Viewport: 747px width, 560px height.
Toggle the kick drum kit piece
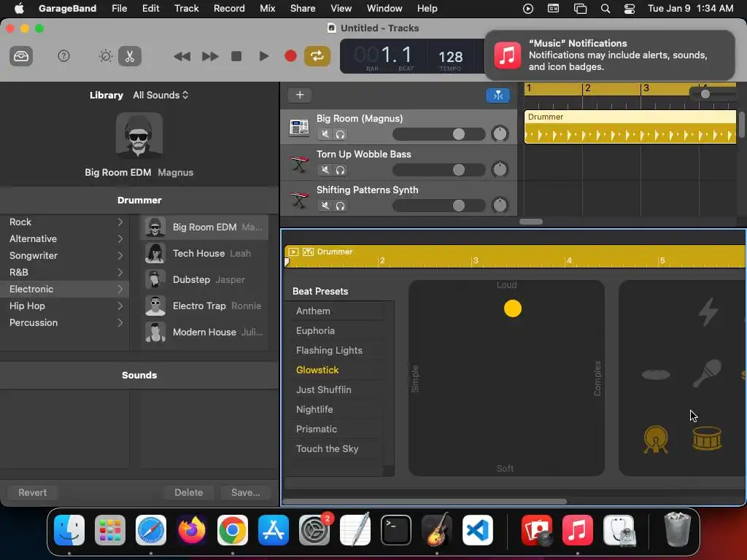(656, 439)
